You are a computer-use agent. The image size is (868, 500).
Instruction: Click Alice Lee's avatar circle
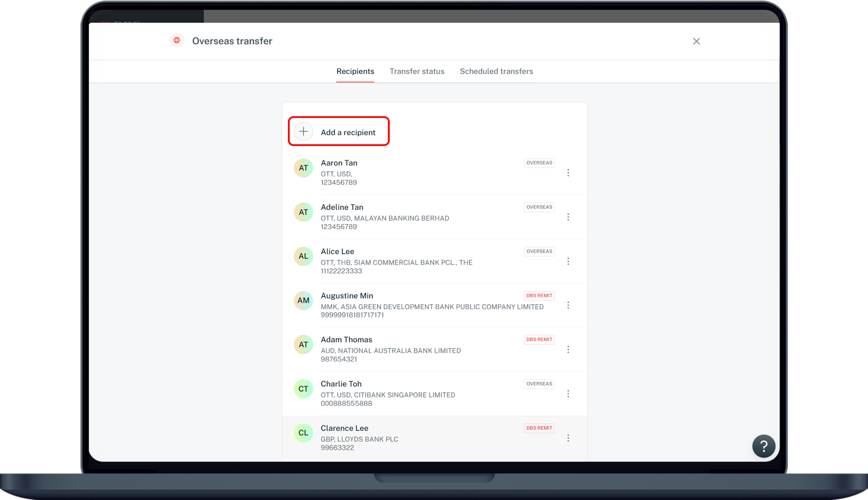[303, 256]
